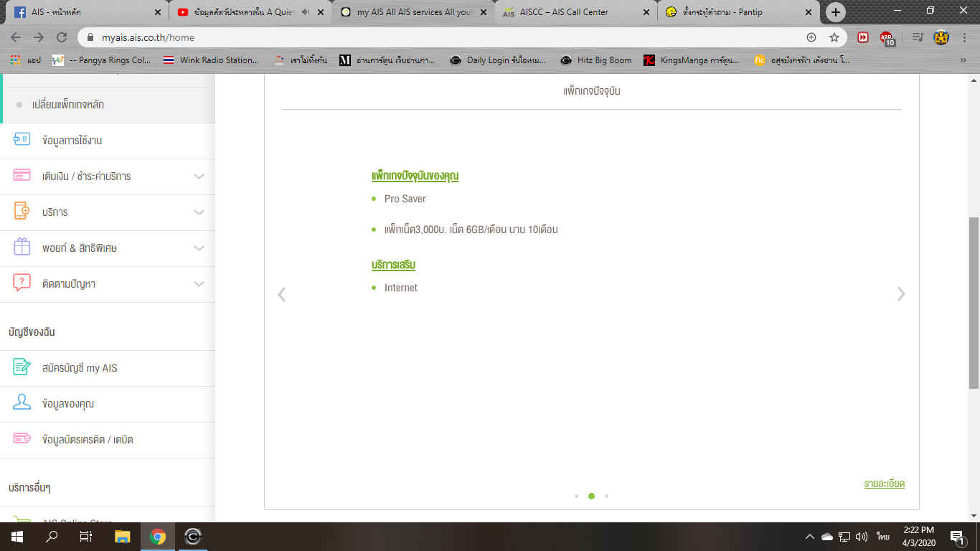Open the KingsManga bookmark
The image size is (980, 551).
691,60
